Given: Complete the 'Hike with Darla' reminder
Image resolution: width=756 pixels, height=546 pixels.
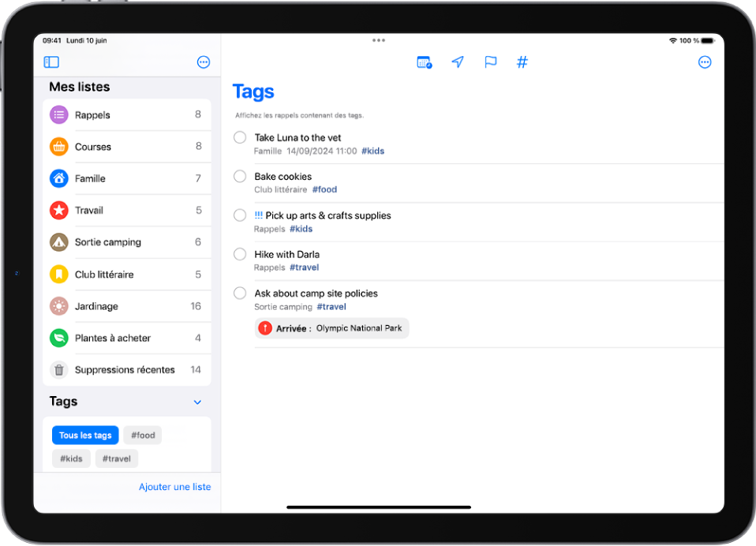Looking at the screenshot, I should 239,254.
